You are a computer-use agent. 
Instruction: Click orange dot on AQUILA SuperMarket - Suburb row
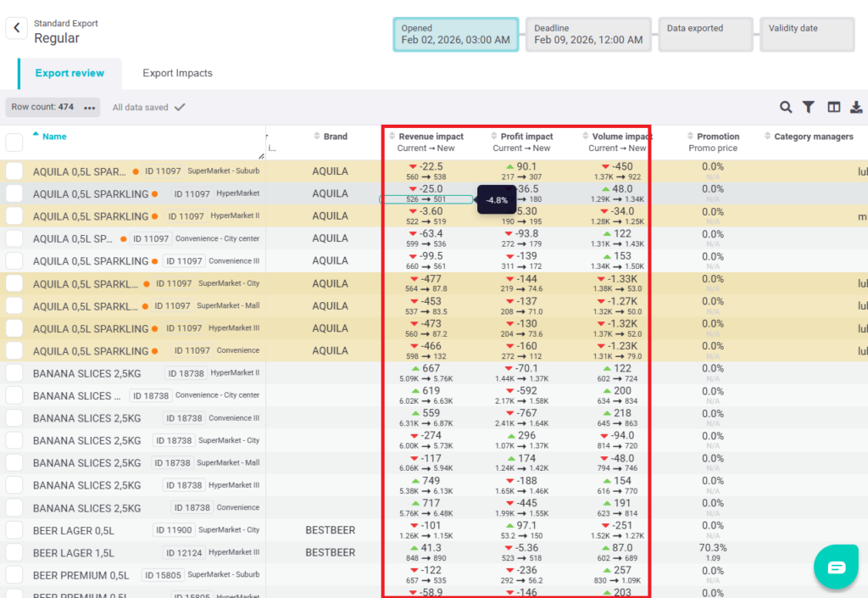coord(136,171)
